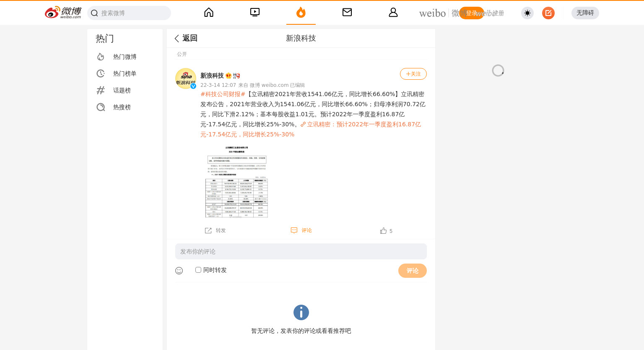This screenshot has width=644, height=350.
Task: Open the 新浪科技 username link
Action: [x=212, y=76]
